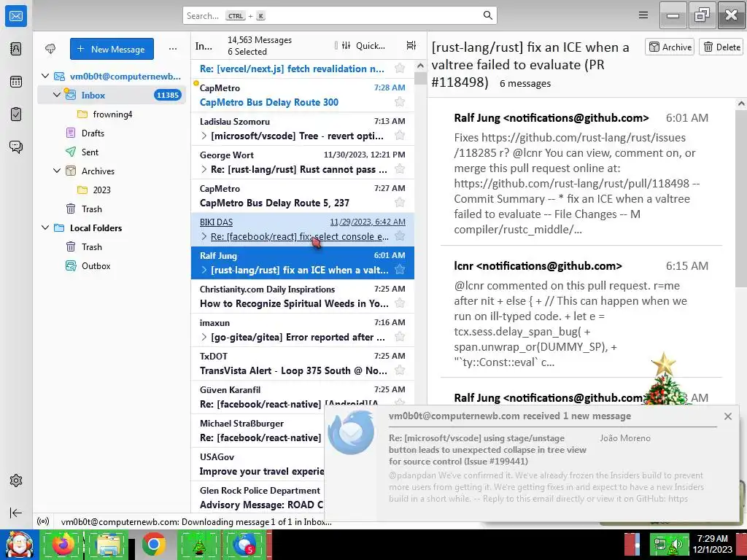Open folder pane options ellipsis
Screen dimensions: 747x560
[x=173, y=49]
